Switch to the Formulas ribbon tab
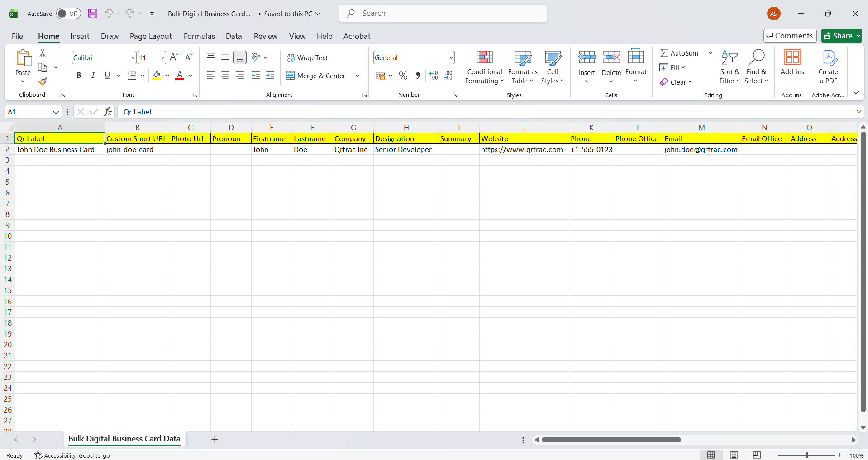This screenshot has height=460, width=868. tap(199, 36)
